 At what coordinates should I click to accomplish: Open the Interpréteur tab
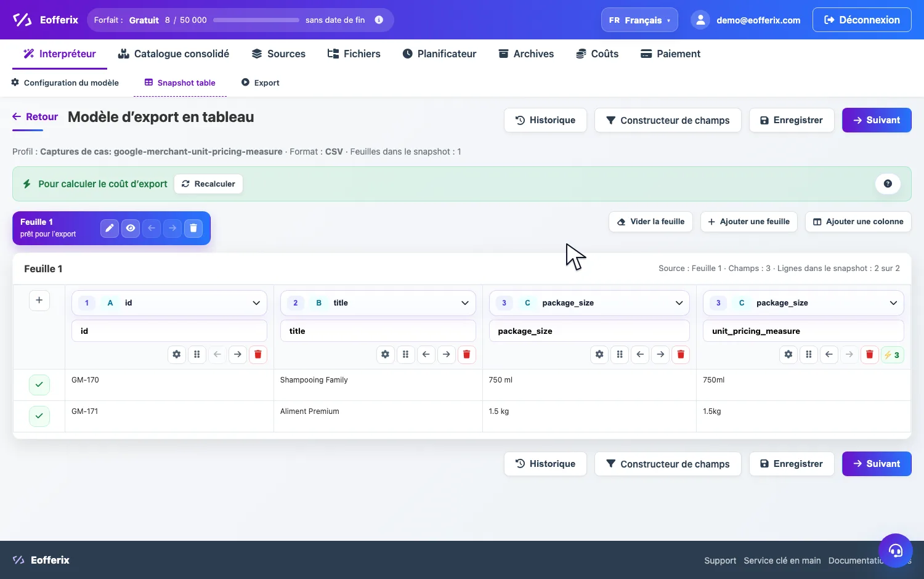[x=60, y=54]
